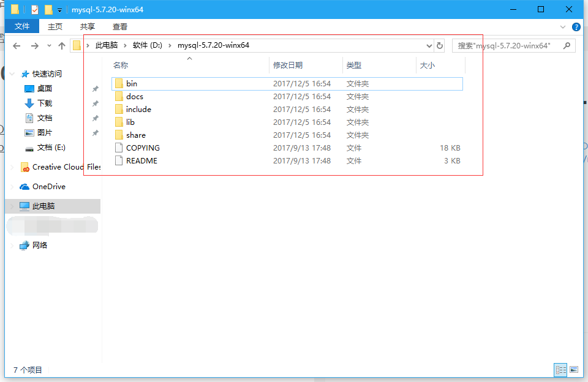Select OneDrive in navigation pane
The height and width of the screenshot is (382, 588).
[x=49, y=186]
